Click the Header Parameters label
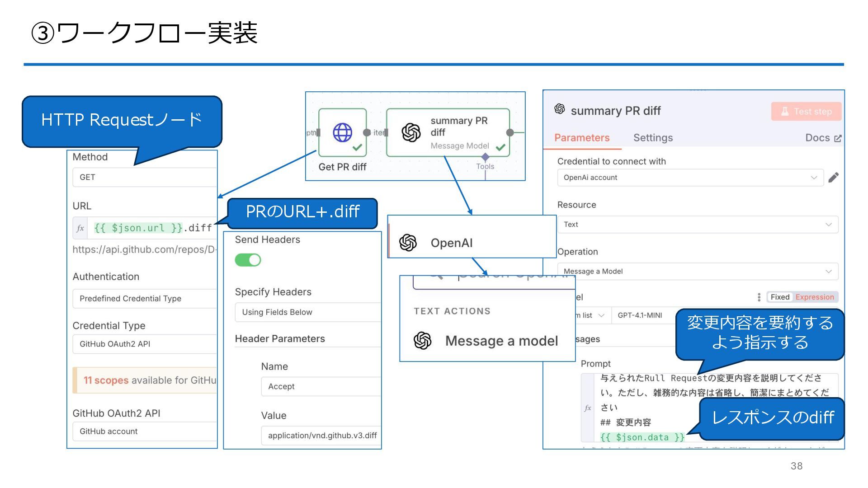 tap(280, 339)
